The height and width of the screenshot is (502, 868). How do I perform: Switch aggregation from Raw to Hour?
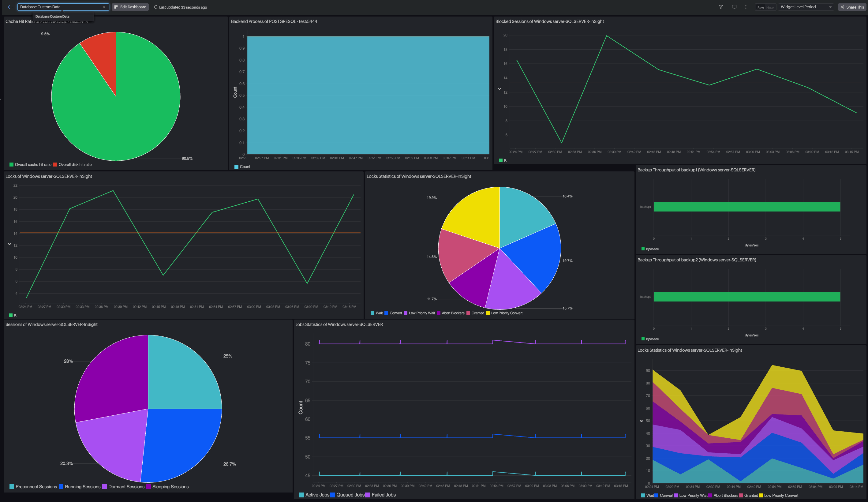coord(771,7)
